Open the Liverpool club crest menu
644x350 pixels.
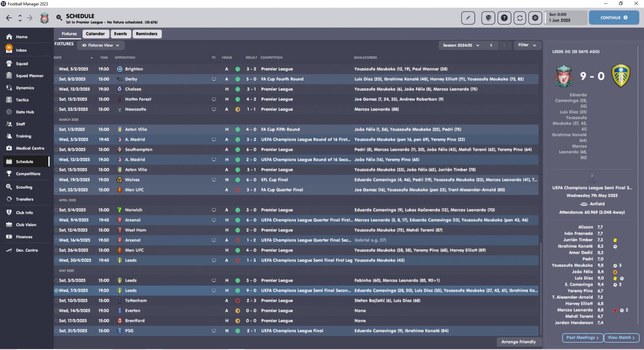pos(45,18)
